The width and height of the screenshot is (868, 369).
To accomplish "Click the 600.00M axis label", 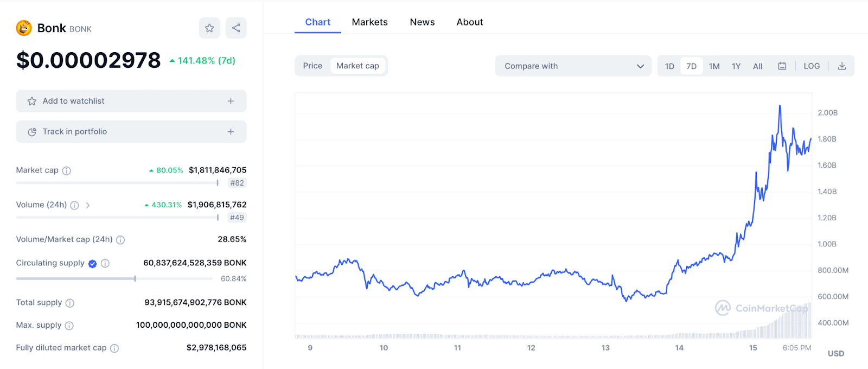I will click(x=833, y=297).
